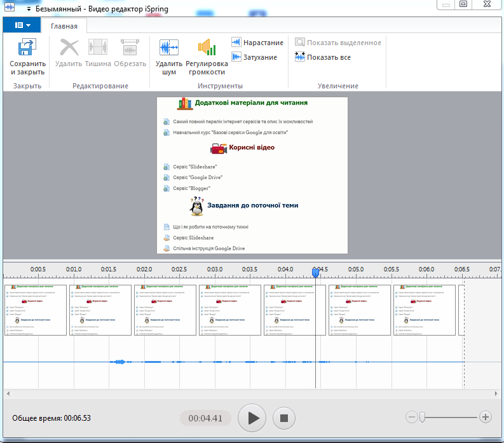
Task: Select the second video frame thumbnail
Action: click(100, 310)
